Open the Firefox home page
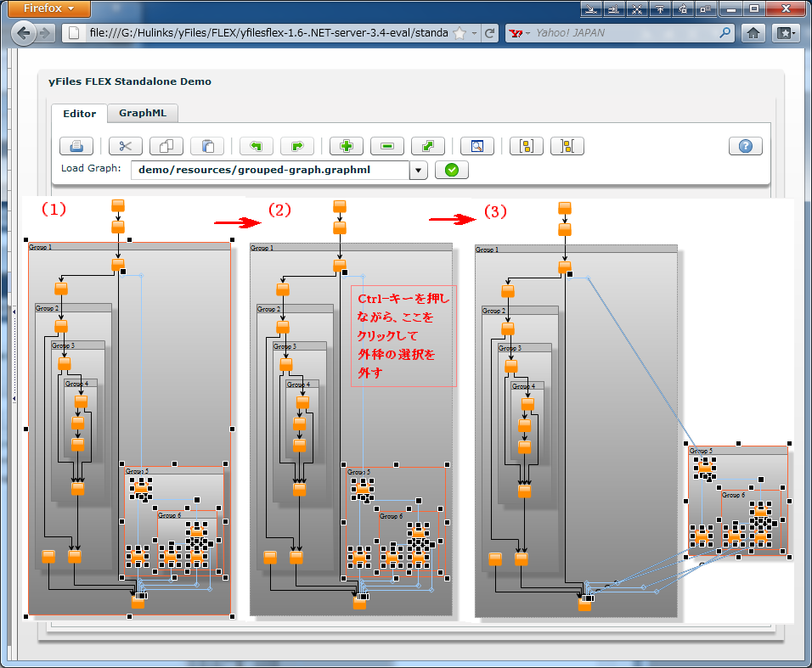The width and height of the screenshot is (812, 668). click(x=753, y=33)
